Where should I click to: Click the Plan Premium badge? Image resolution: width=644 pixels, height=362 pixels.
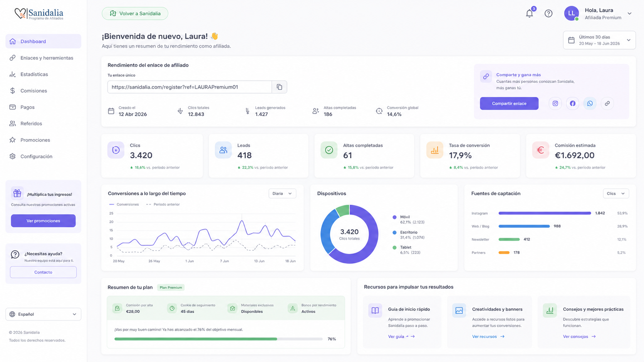click(x=171, y=287)
